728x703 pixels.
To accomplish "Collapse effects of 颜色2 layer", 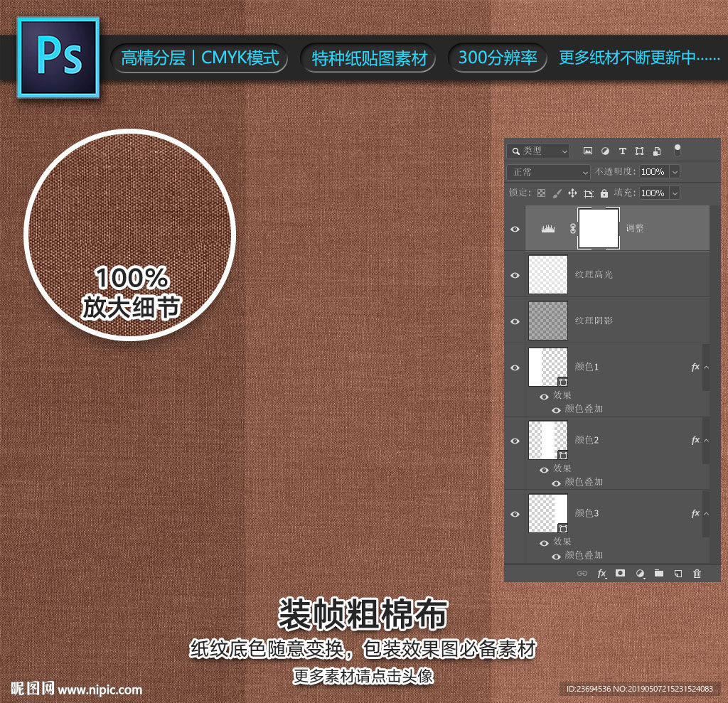I will [706, 440].
